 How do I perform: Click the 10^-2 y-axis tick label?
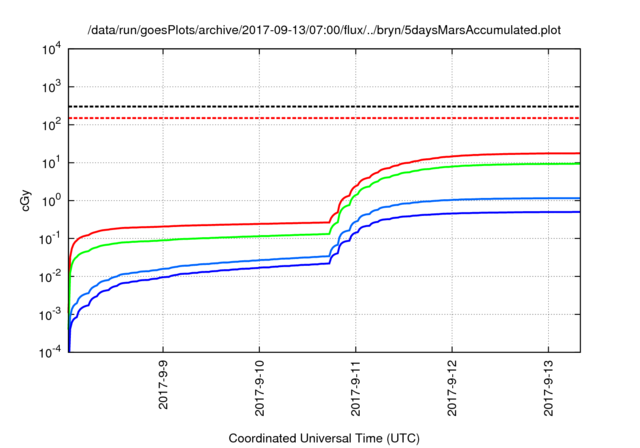pos(51,277)
